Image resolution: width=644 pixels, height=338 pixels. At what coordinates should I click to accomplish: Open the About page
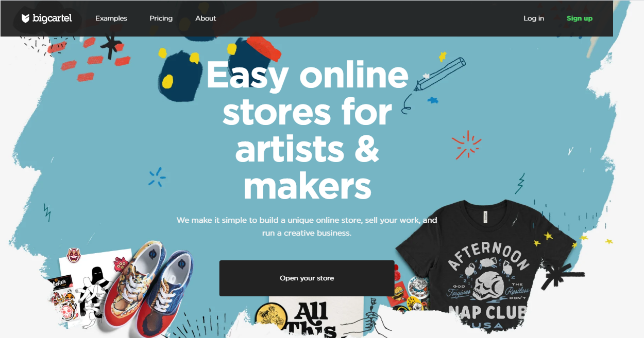click(206, 18)
